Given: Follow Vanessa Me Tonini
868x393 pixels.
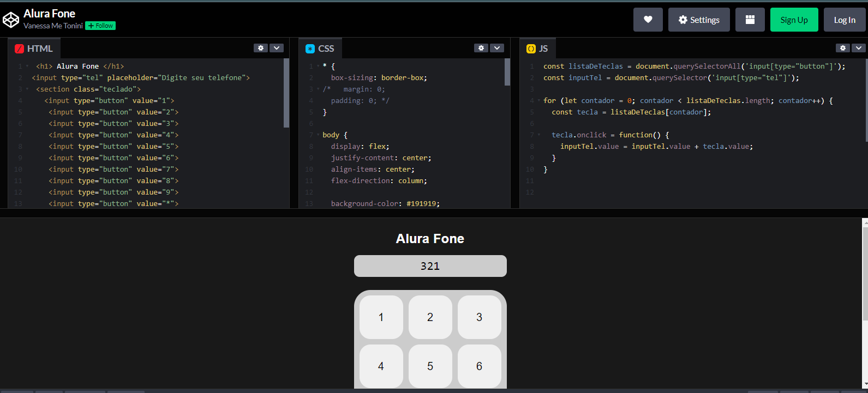Looking at the screenshot, I should 100,26.
